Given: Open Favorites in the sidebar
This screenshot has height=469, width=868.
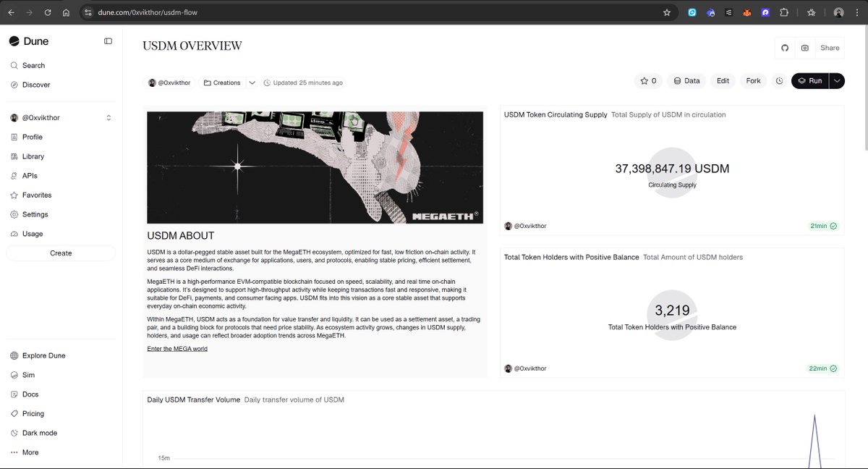Looking at the screenshot, I should (x=61, y=195).
